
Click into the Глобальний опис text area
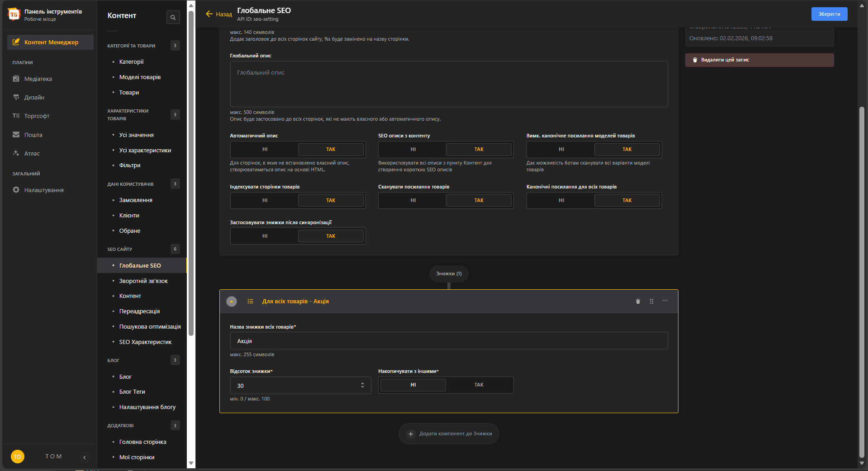point(448,85)
